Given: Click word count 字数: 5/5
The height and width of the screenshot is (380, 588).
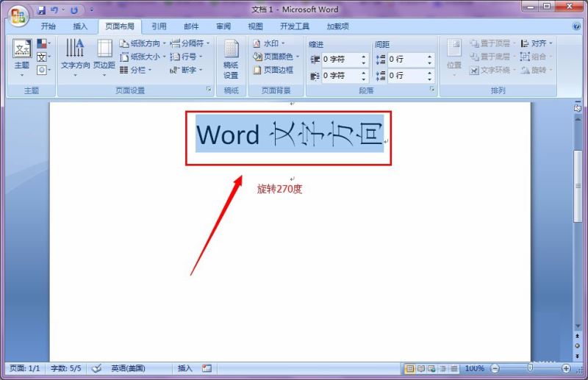Looking at the screenshot, I should pos(65,368).
